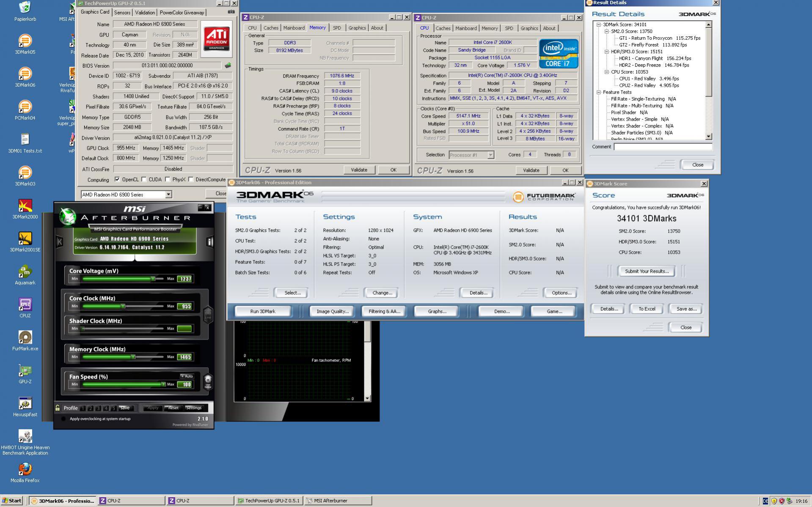Toggle the DirectCompute checkbox in GPU-Z
Image resolution: width=812 pixels, height=507 pixels.
point(191,179)
